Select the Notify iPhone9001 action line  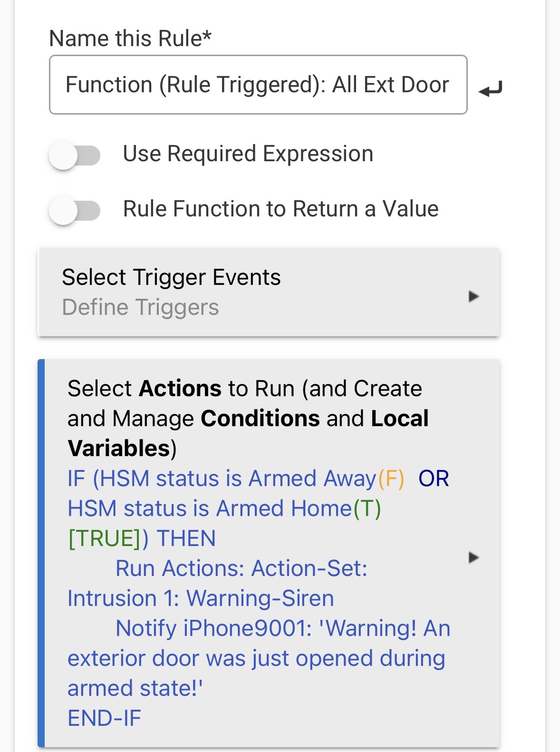[x=282, y=628]
